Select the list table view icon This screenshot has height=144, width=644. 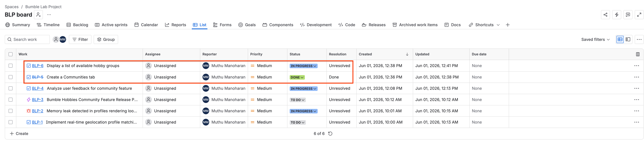[x=620, y=40]
